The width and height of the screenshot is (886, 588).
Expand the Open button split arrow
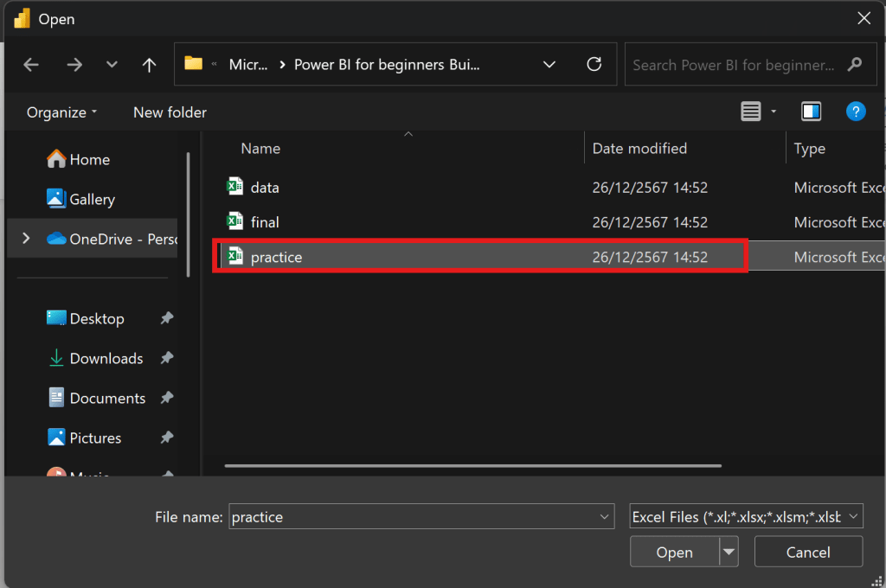point(729,552)
